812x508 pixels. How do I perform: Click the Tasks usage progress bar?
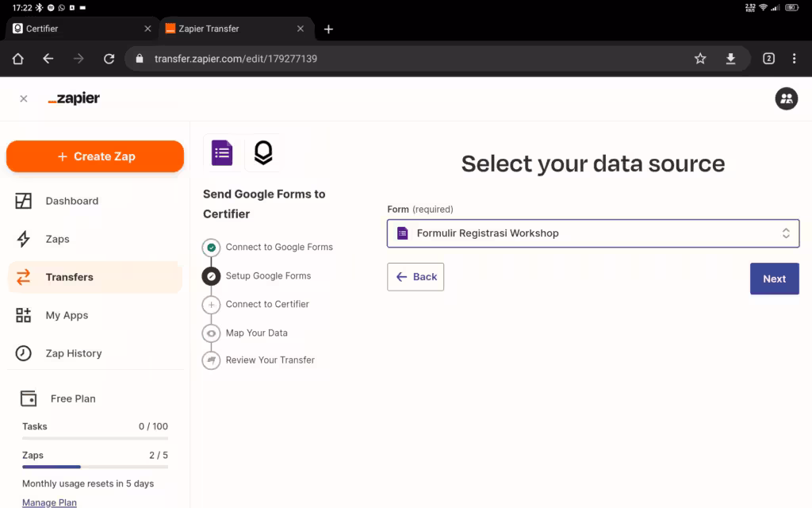tap(95, 438)
